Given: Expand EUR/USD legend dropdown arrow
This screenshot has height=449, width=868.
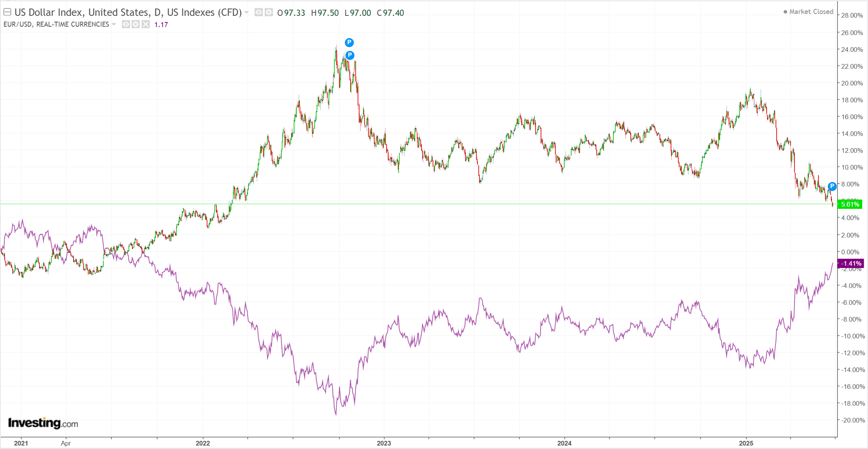Looking at the screenshot, I should (114, 24).
